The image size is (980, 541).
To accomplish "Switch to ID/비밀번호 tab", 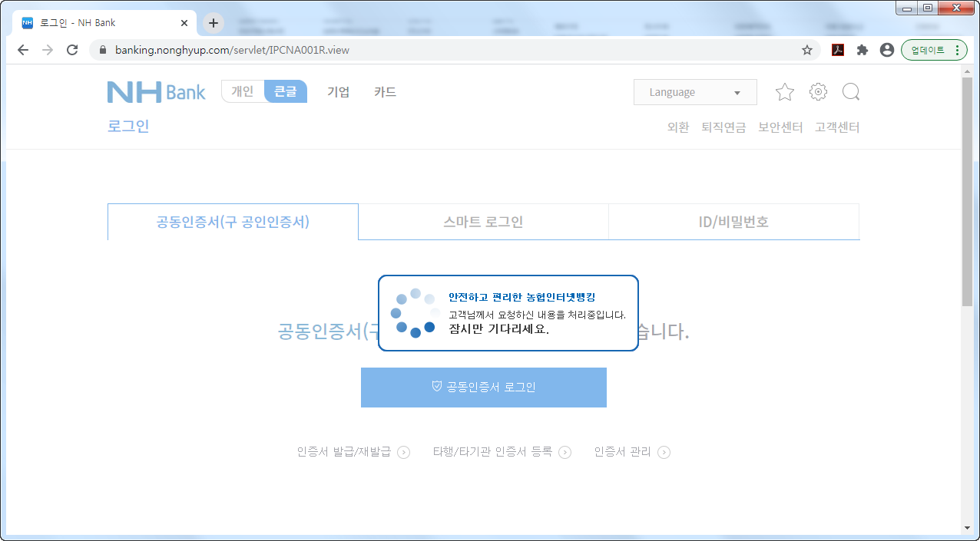I will tap(733, 222).
